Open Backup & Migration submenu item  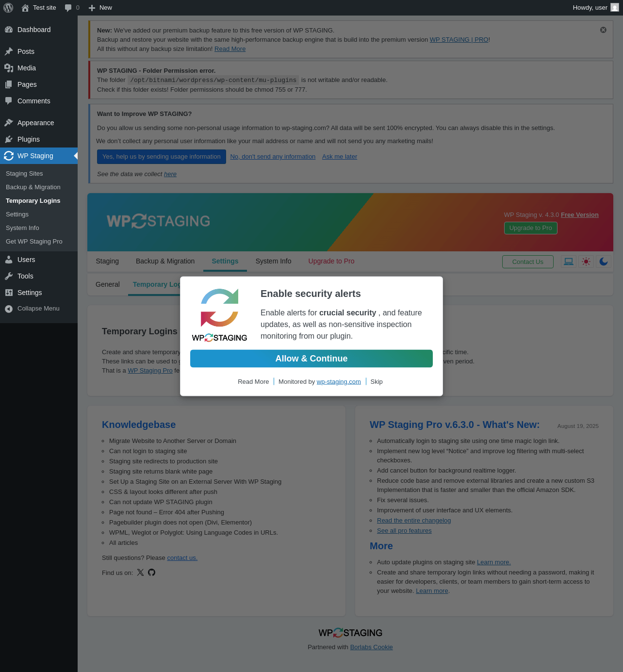point(33,187)
